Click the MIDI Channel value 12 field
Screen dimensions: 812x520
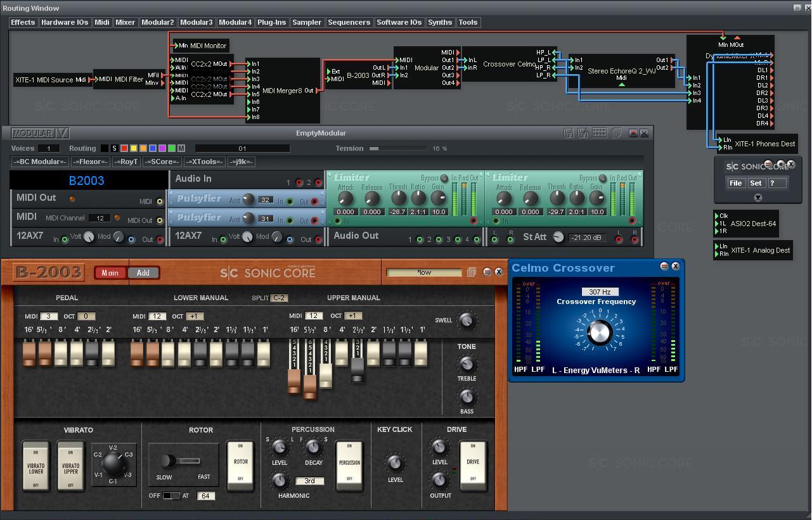(100, 218)
